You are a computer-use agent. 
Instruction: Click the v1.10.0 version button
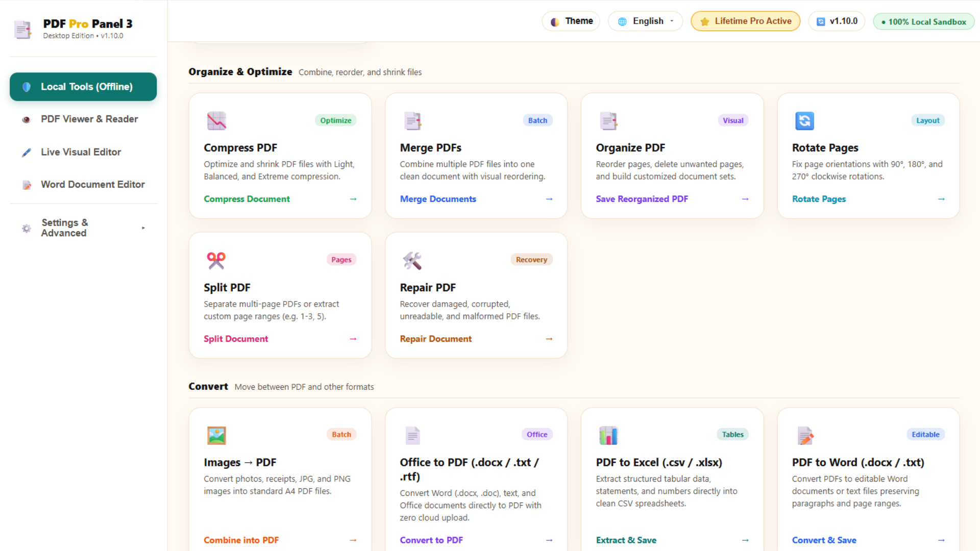pos(837,21)
